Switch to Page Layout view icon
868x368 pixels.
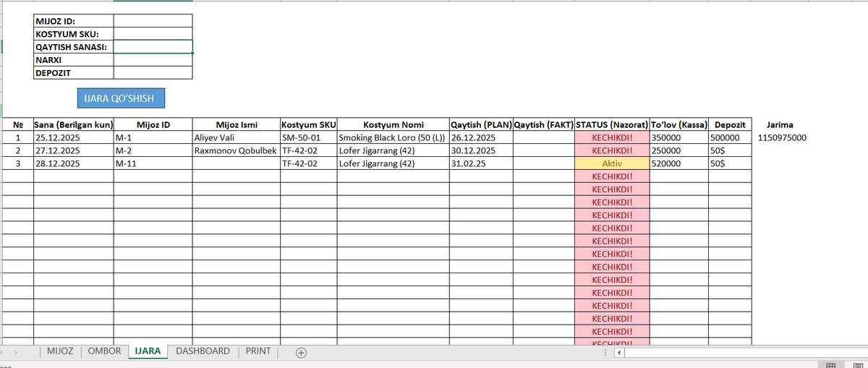858,365
